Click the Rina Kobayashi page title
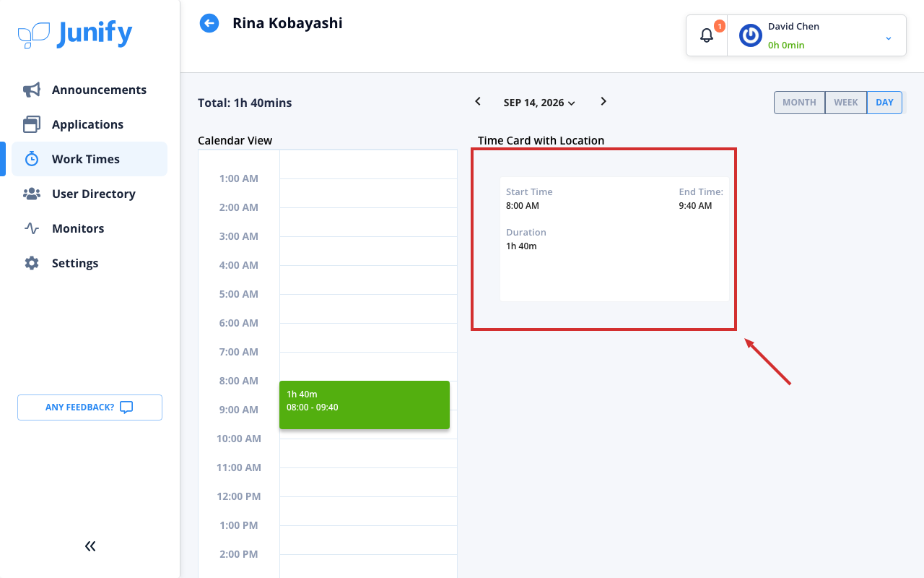The image size is (924, 578). click(287, 23)
